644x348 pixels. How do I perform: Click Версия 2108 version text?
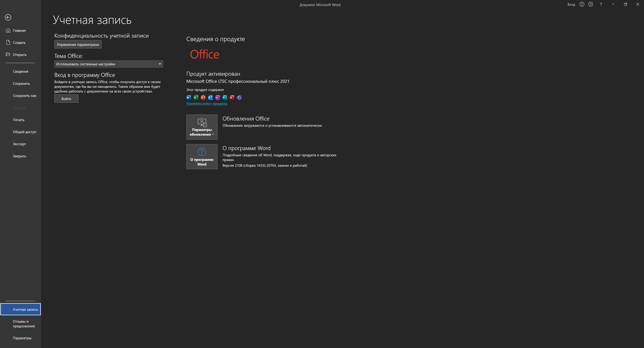(x=265, y=165)
